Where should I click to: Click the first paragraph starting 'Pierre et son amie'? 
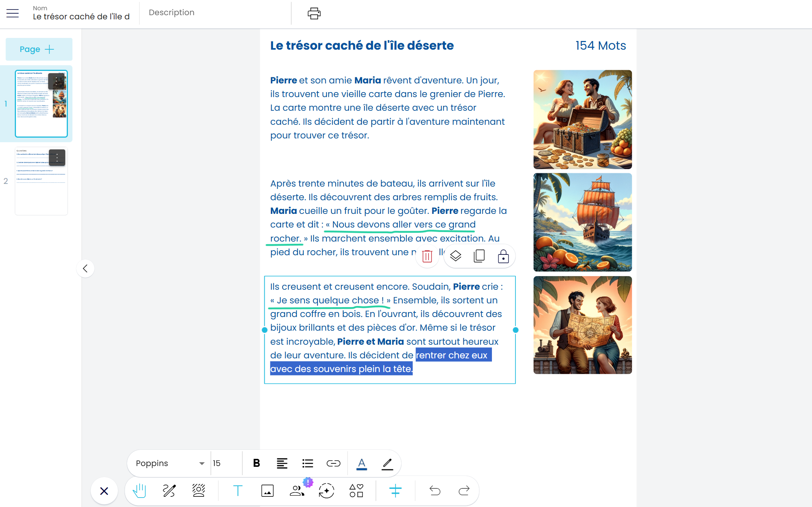[388, 108]
